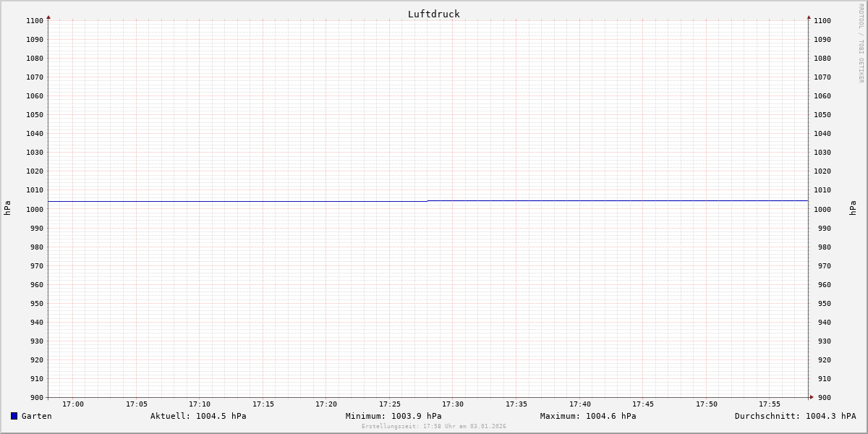The width and height of the screenshot is (868, 434).
Task: Click the 17:00 time axis label
Action: click(73, 404)
